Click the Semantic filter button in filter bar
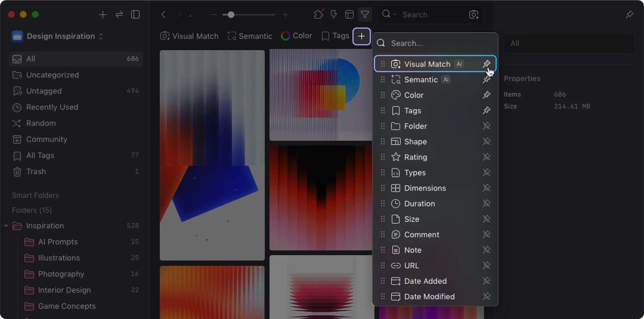Screen dimensions: 644x319 click(250, 36)
